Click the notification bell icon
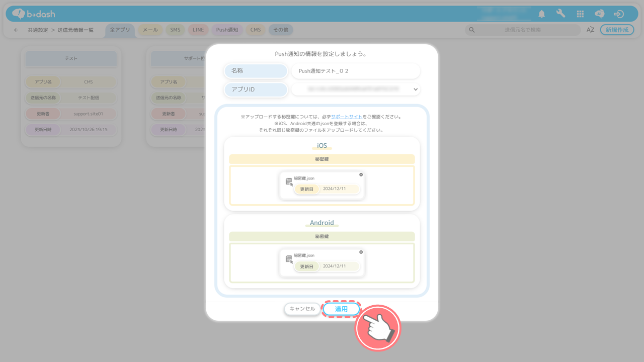The height and width of the screenshot is (362, 644). [542, 14]
